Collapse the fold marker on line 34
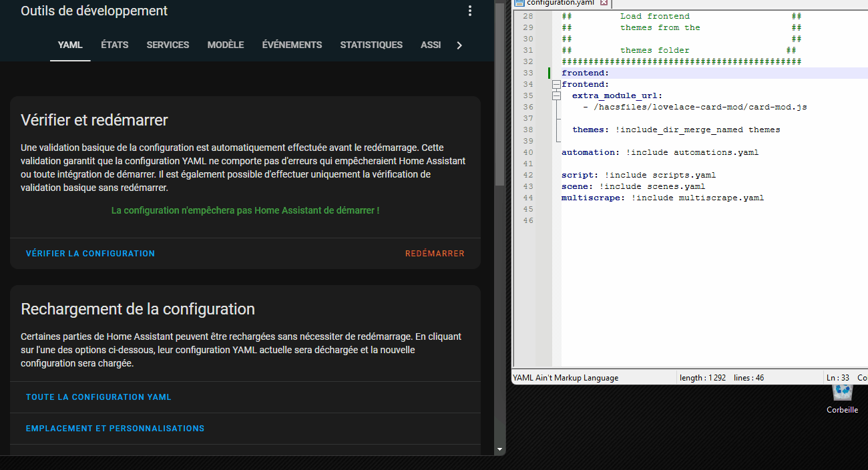868x470 pixels. click(x=556, y=85)
